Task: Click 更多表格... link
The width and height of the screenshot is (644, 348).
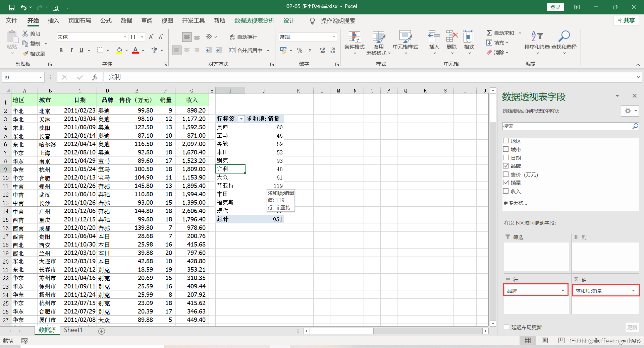Action: click(515, 203)
